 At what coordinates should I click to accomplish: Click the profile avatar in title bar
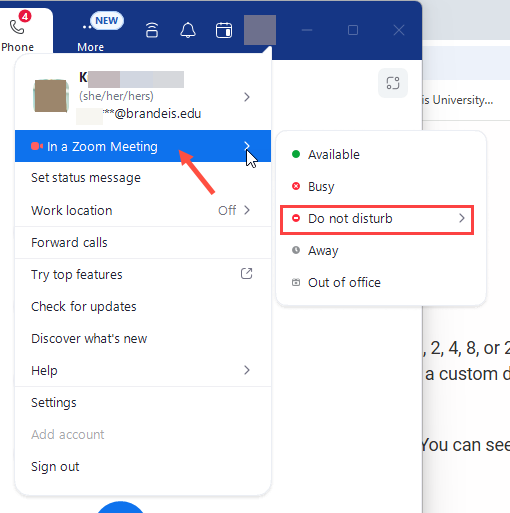coord(260,30)
